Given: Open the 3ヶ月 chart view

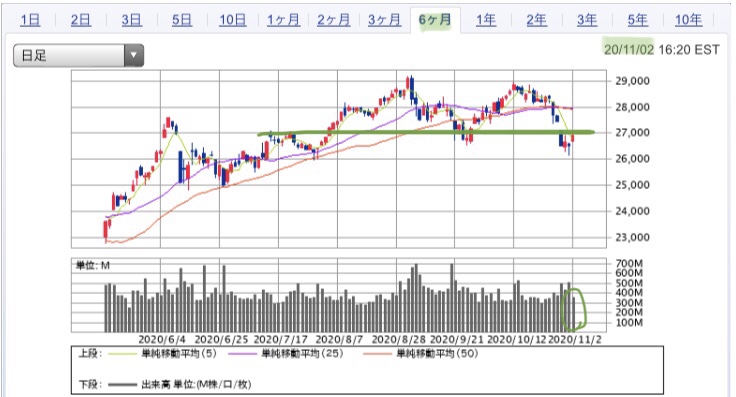Looking at the screenshot, I should [x=384, y=20].
